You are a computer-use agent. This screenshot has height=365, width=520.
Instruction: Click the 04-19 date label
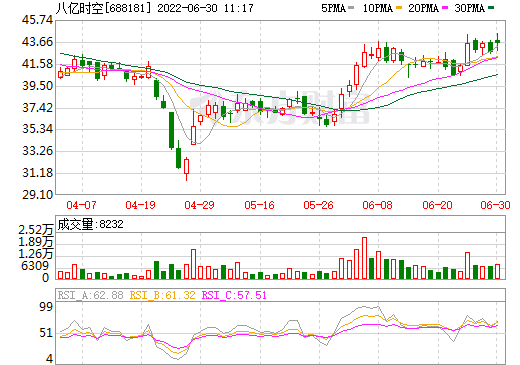click(140, 205)
